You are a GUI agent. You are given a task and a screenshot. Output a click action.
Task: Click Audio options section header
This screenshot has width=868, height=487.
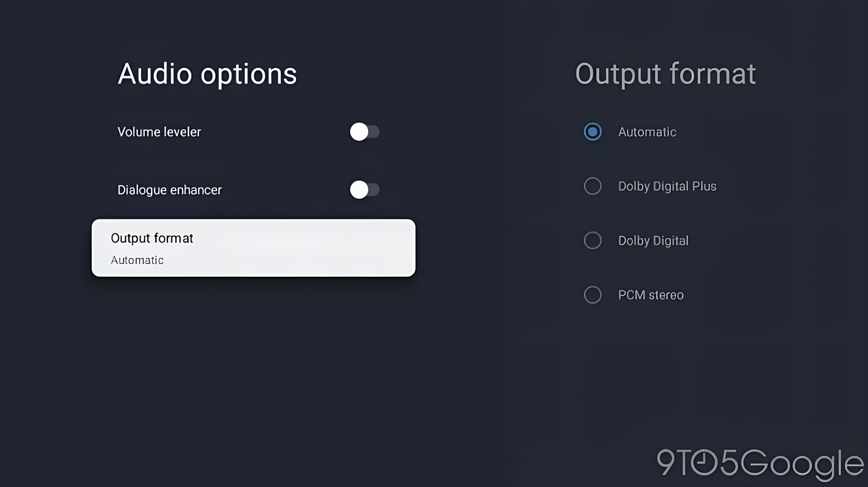pyautogui.click(x=208, y=73)
